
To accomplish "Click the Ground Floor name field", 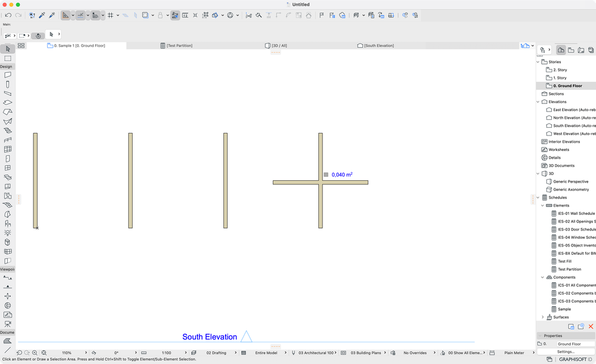I will tap(576, 344).
